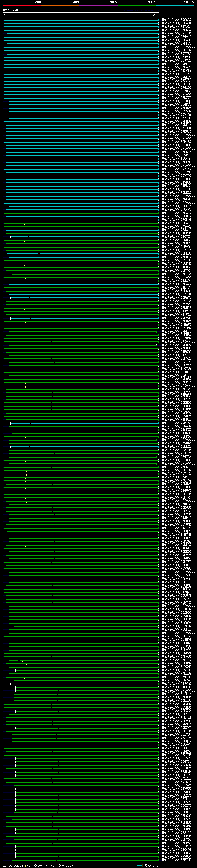Click the query end position 290
Image resolution: width=197 pixels, height=868 pixels.
click(155, 15)
